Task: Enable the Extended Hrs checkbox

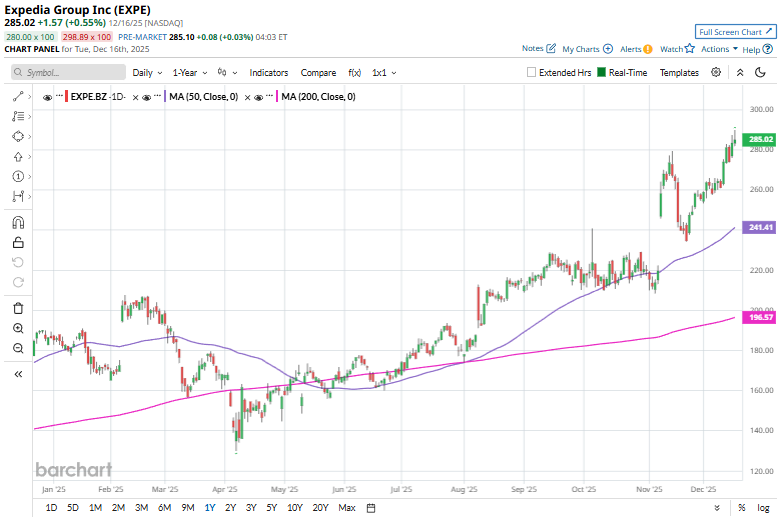Action: tap(532, 73)
